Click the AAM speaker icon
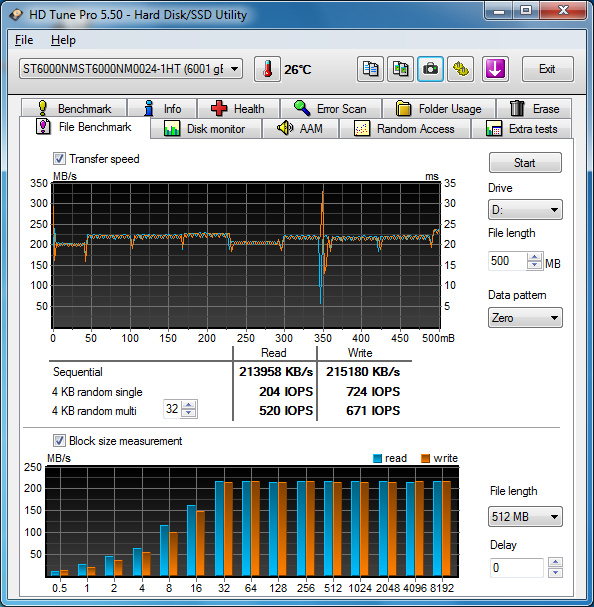The height and width of the screenshot is (607, 594). [285, 128]
